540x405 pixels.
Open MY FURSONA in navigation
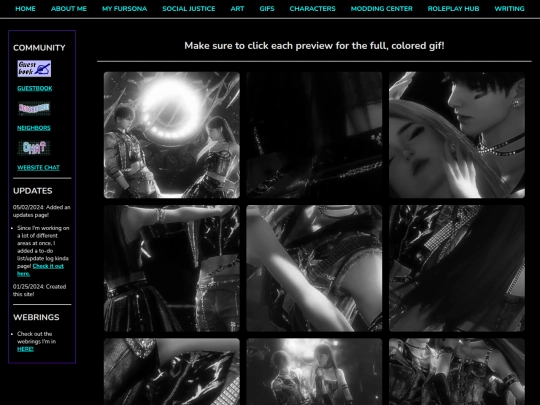point(124,9)
